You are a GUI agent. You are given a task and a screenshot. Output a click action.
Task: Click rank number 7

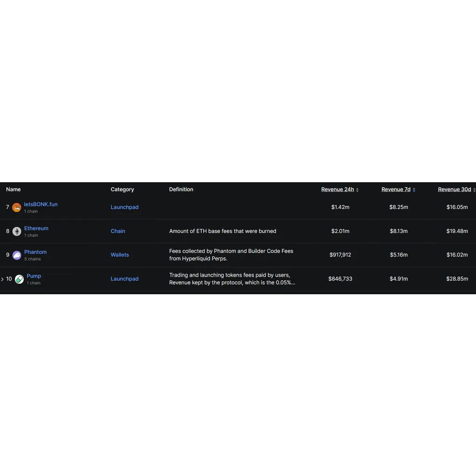[7, 207]
